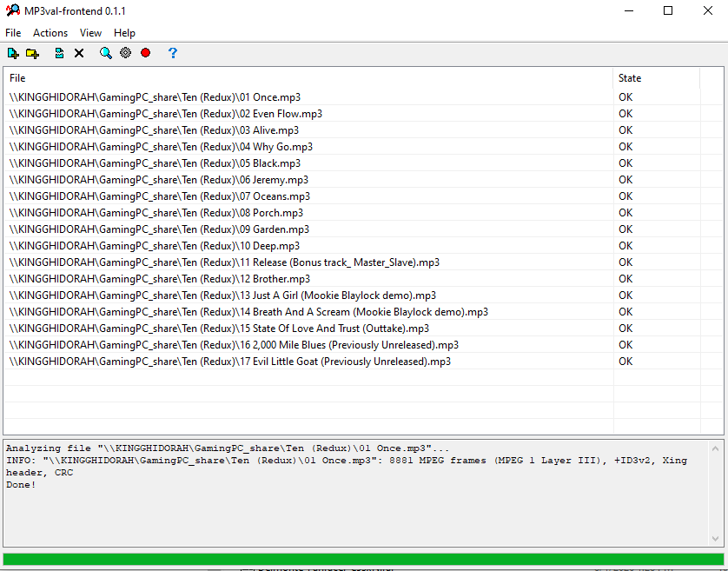Click OK state of 06 Jeremy.mp3

click(x=625, y=180)
